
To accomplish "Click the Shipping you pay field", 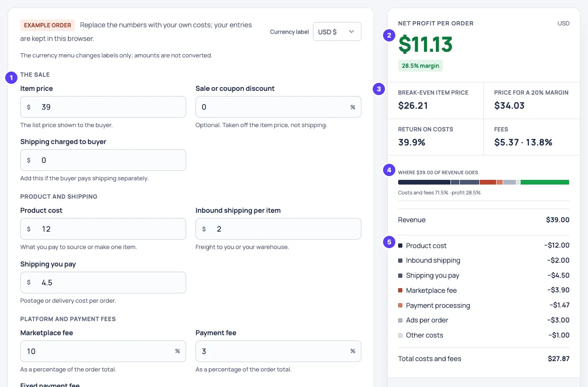I will point(103,282).
